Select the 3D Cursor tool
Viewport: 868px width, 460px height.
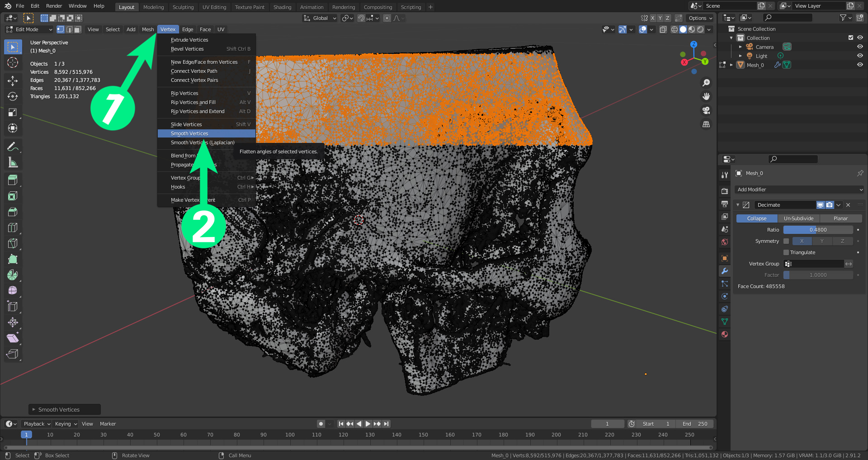tap(13, 62)
